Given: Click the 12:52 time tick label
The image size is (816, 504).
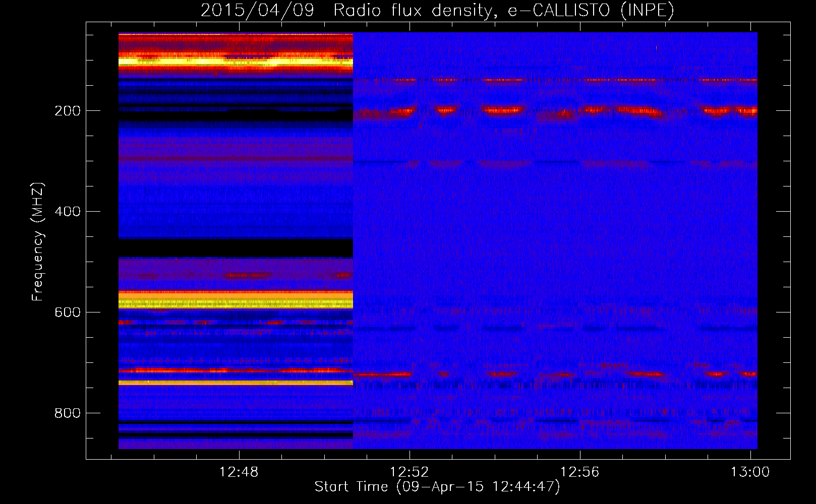Looking at the screenshot, I should [x=410, y=472].
